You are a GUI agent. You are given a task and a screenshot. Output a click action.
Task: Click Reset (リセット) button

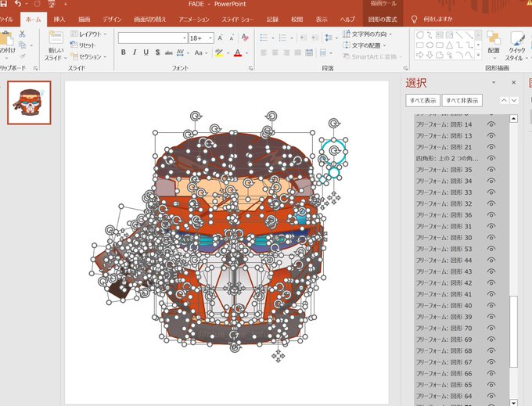[x=83, y=45]
